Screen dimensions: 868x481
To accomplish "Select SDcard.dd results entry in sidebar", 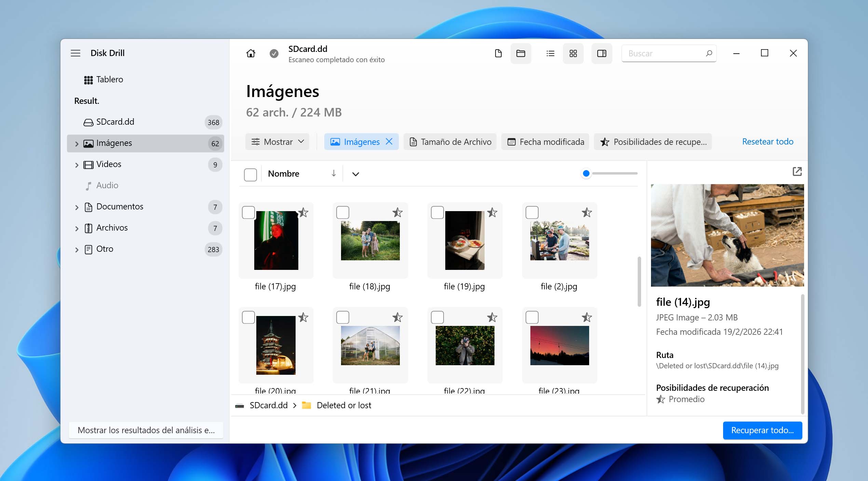I will pos(146,122).
